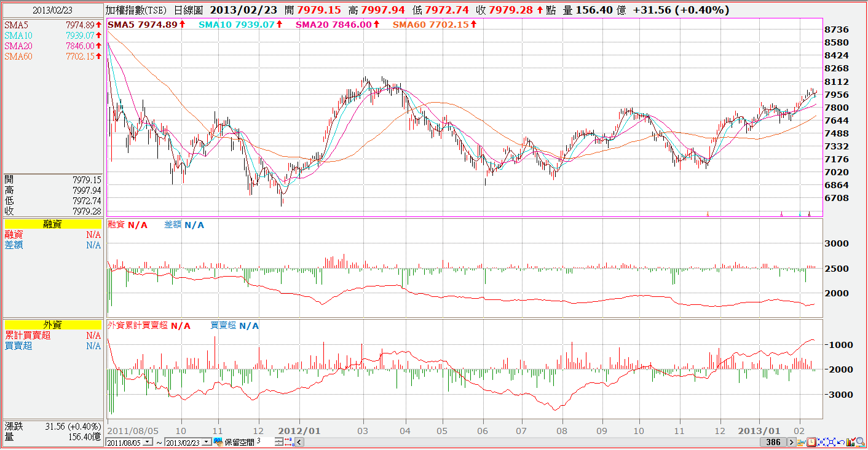The width and height of the screenshot is (868, 450).
Task: Open the 2013/02/23 end date dropdown
Action: [x=207, y=442]
